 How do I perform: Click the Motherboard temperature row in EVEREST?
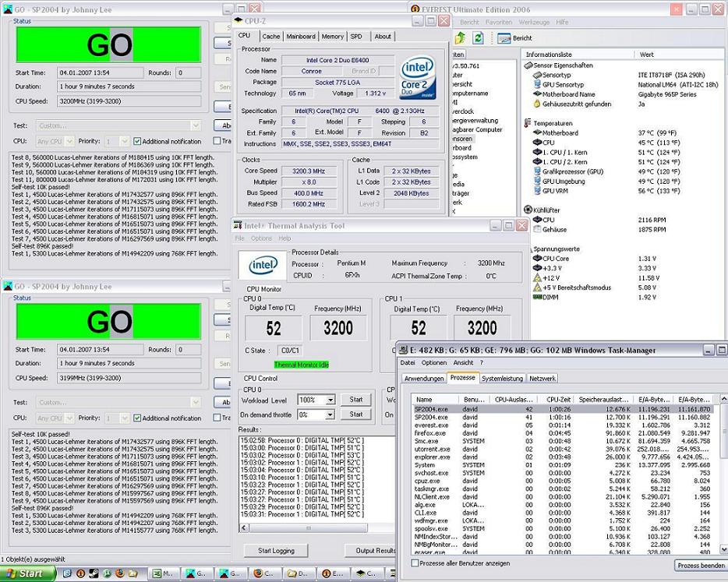tap(606, 132)
